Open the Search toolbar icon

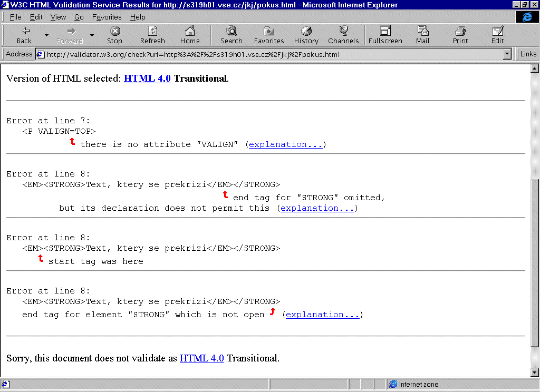[232, 31]
